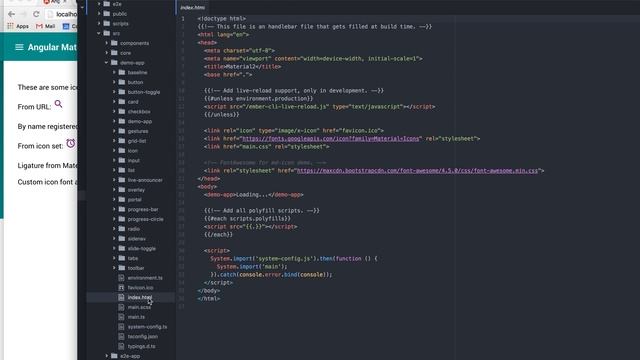Click the 'From icon set:' label in the browser
The height and width of the screenshot is (360, 640).
pyautogui.click(x=40, y=146)
